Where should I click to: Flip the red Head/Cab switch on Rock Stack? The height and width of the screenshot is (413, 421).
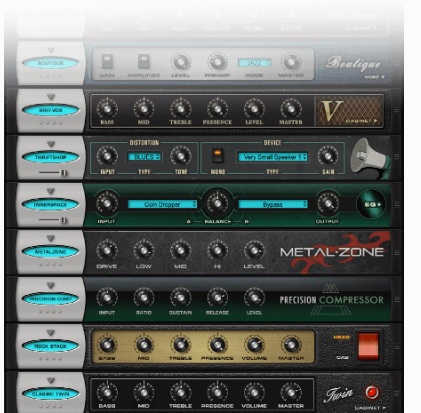(368, 347)
